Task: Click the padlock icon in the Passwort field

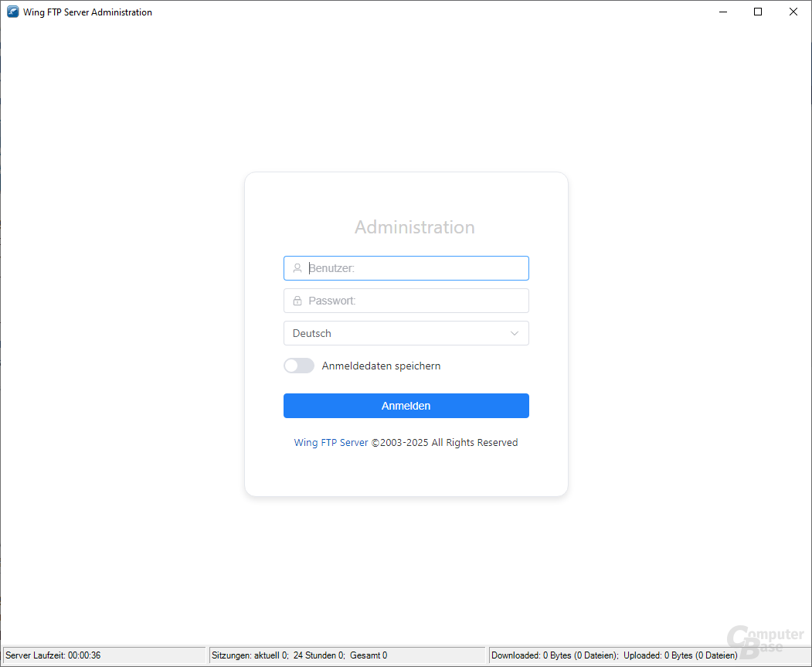Action: coord(297,301)
